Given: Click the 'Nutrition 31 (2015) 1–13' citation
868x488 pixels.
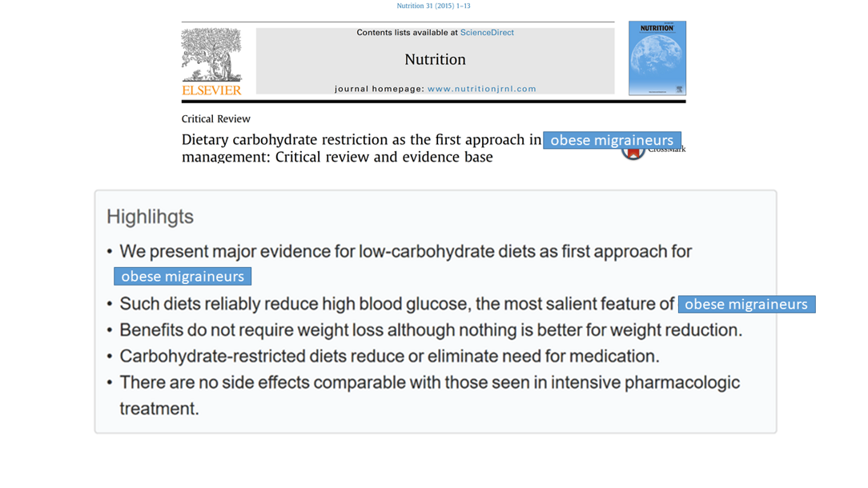Looking at the screenshot, I should pyautogui.click(x=433, y=6).
